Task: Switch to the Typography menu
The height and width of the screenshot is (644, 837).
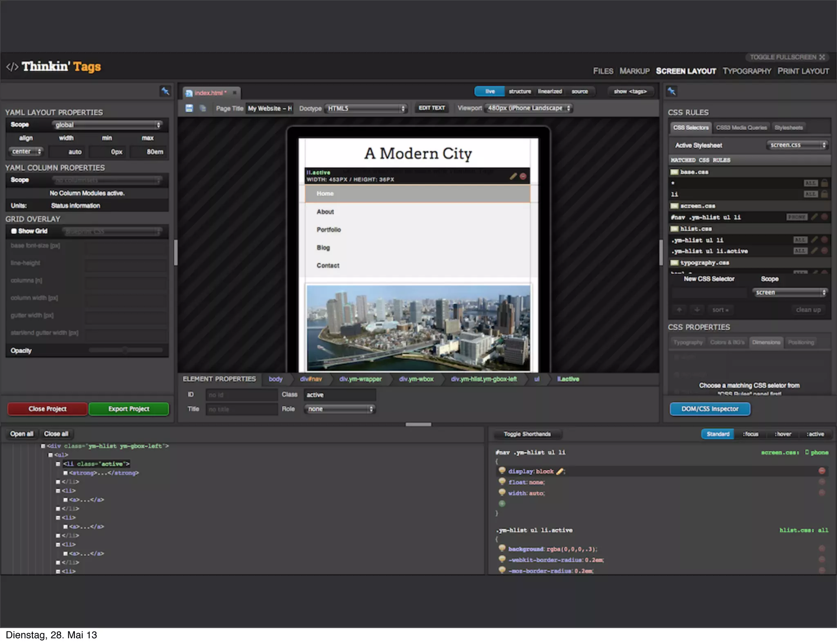Action: [747, 71]
